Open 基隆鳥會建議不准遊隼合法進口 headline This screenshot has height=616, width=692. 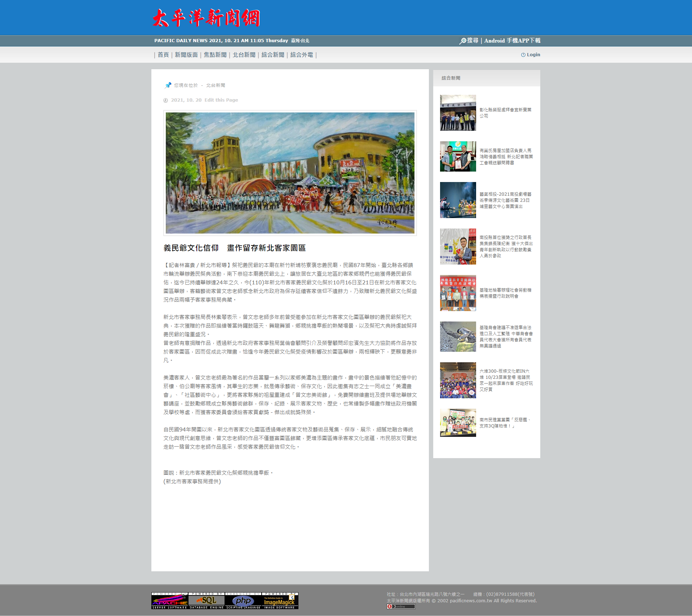click(506, 337)
